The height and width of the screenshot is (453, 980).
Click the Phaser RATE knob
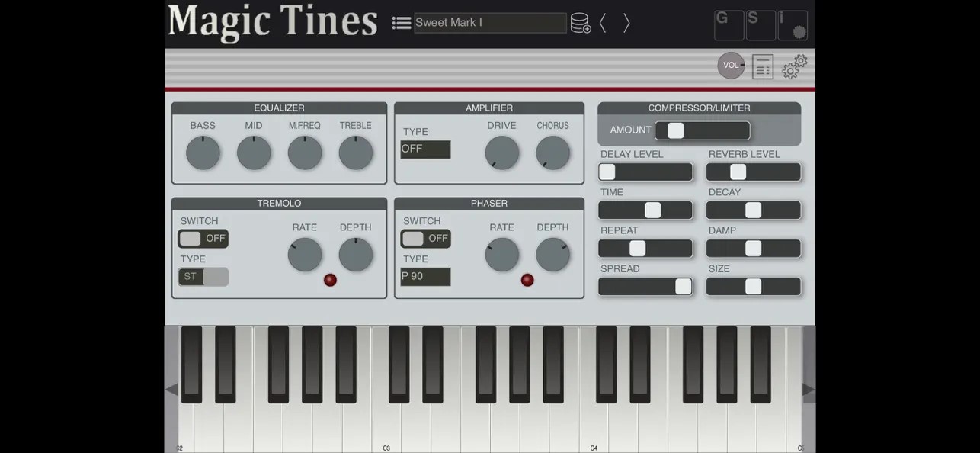click(502, 255)
